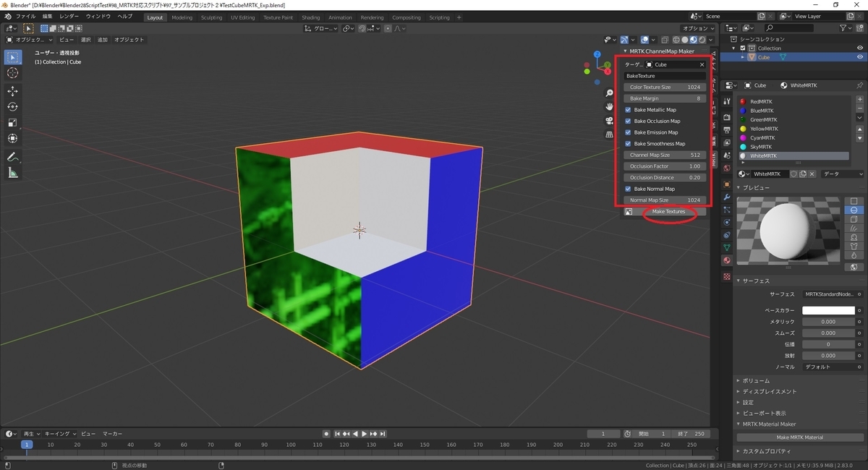Toggle Bake Normal Map checkbox
Screen dimensions: 868x470
click(628, 189)
